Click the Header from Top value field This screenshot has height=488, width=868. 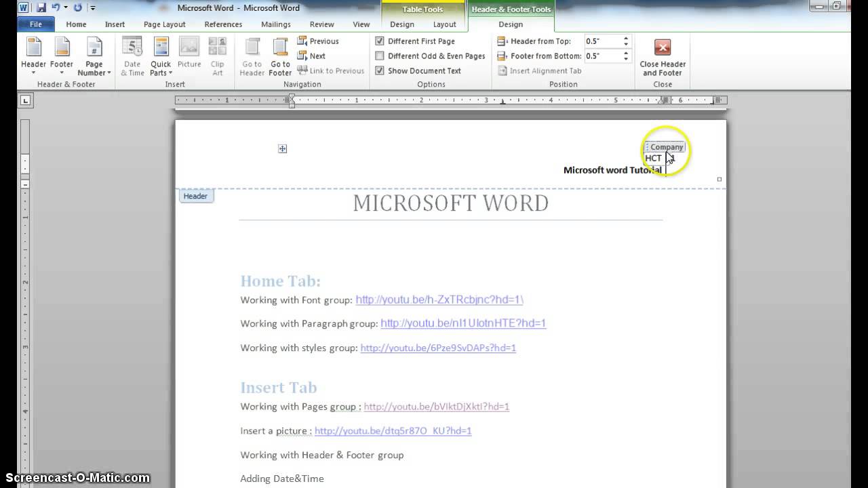click(603, 41)
